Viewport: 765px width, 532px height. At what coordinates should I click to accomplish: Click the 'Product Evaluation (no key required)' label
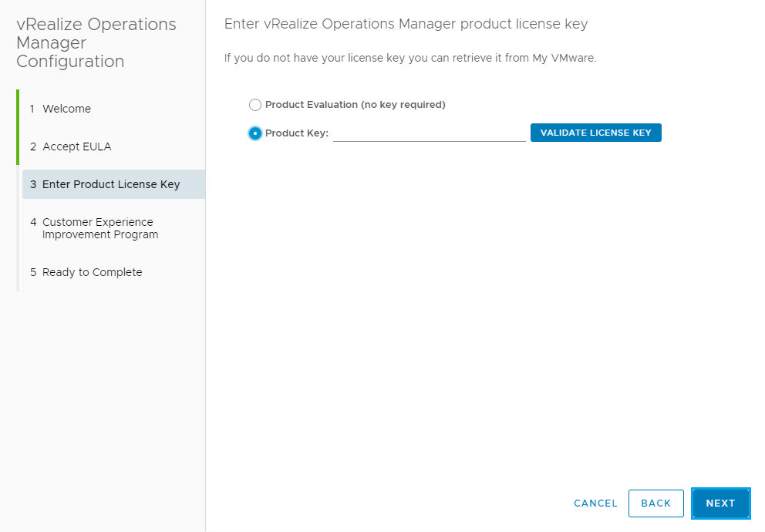[355, 105]
